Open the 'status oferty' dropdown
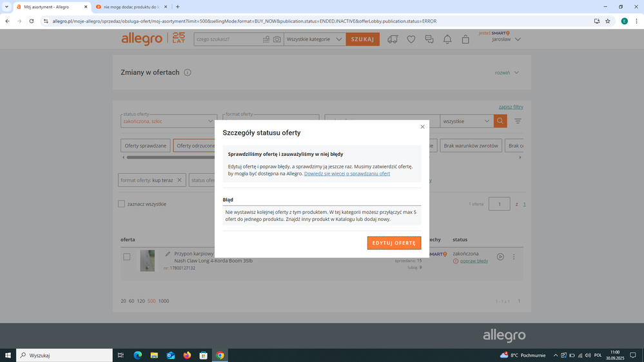The image size is (644, 362). [169, 121]
